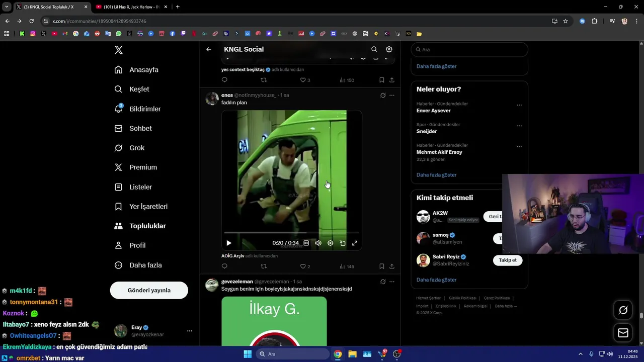Open Grok action icon on enes post

(383, 95)
